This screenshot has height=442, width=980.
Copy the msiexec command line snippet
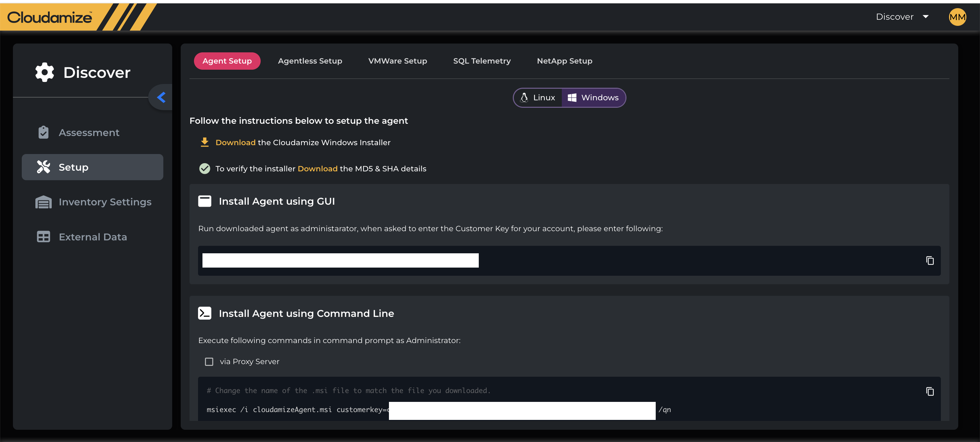(x=929, y=391)
